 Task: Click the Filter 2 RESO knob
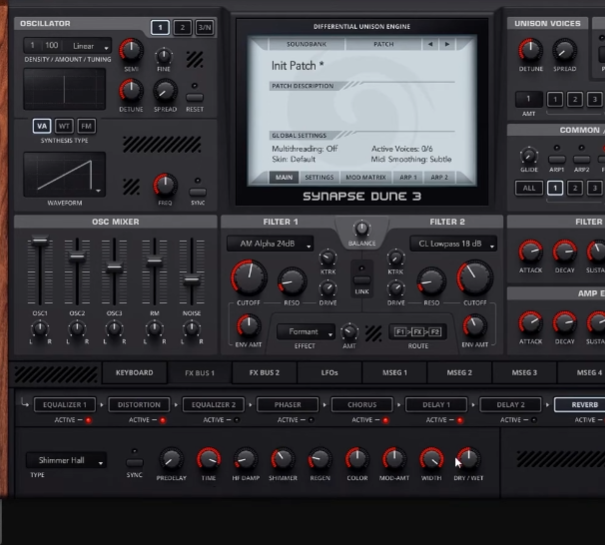(x=431, y=282)
